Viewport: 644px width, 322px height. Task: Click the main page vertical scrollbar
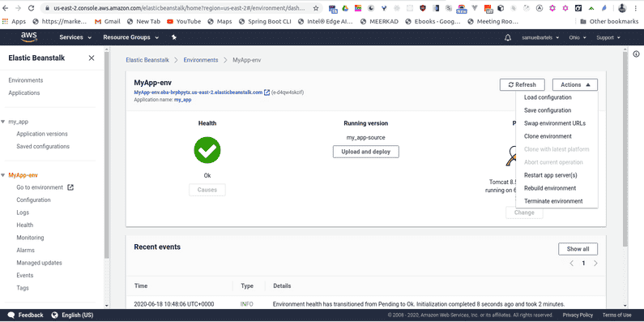[625, 149]
